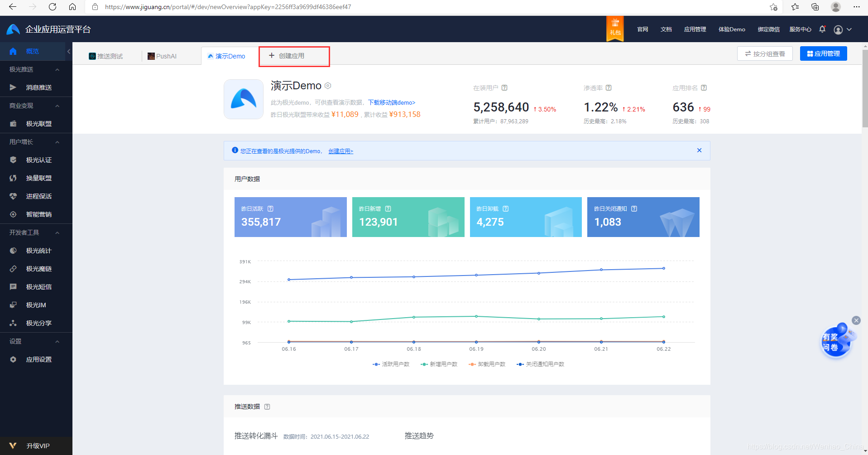Collapse the 极光推送 sidebar section
Image resolution: width=868 pixels, height=455 pixels.
(x=58, y=69)
